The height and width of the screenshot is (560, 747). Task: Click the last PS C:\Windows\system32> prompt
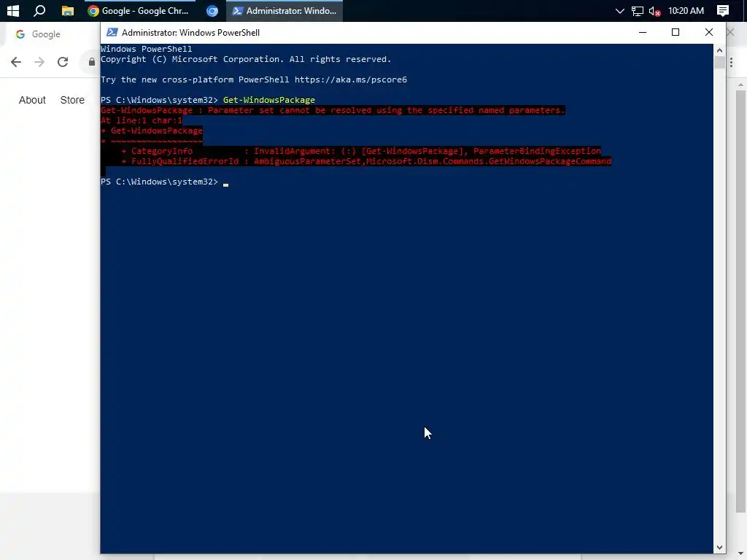tap(159, 182)
